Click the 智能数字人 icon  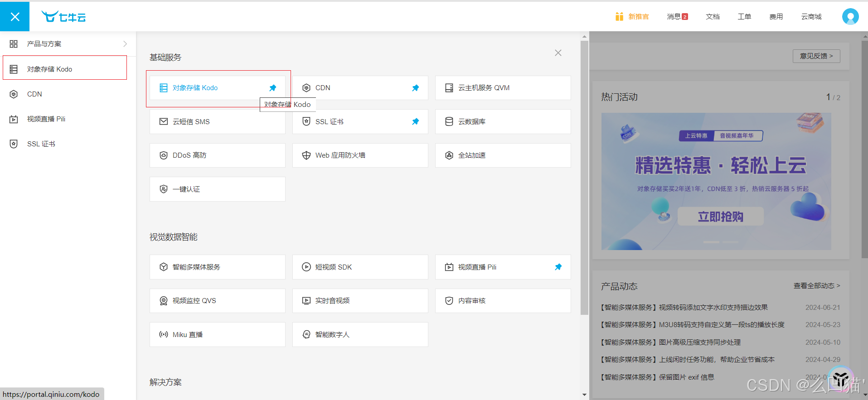[306, 334]
